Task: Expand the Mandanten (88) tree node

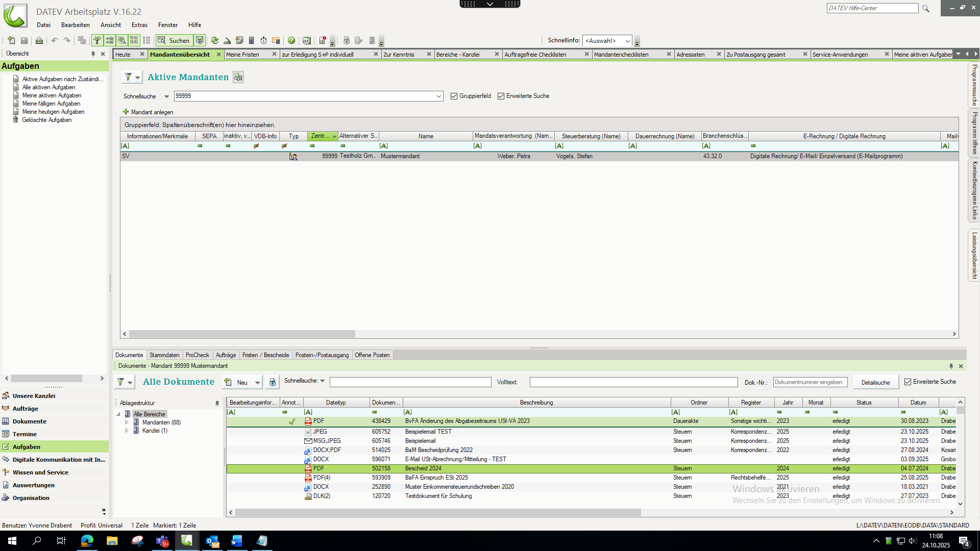Action: (x=127, y=422)
